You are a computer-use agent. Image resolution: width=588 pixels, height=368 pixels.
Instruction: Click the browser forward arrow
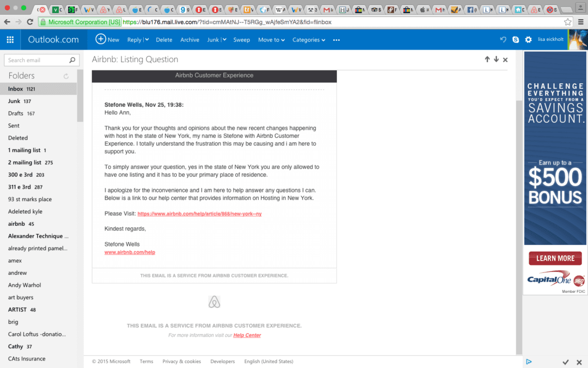(x=19, y=22)
